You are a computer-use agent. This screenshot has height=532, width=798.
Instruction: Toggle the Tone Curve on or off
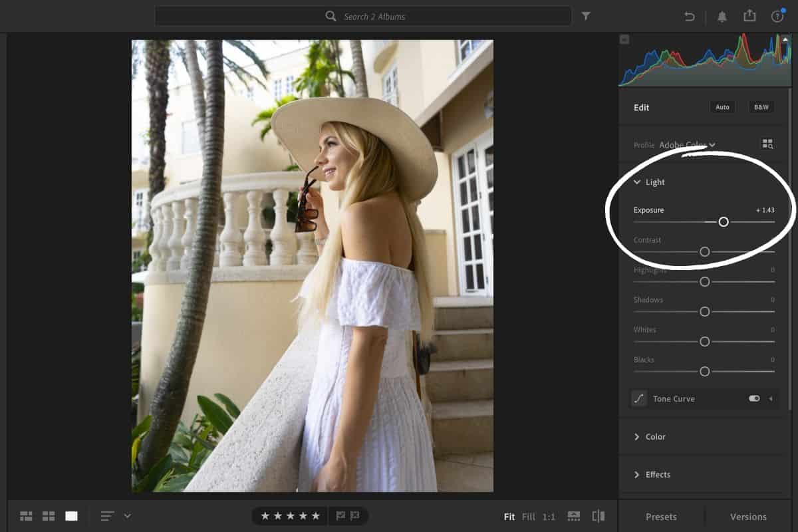753,398
